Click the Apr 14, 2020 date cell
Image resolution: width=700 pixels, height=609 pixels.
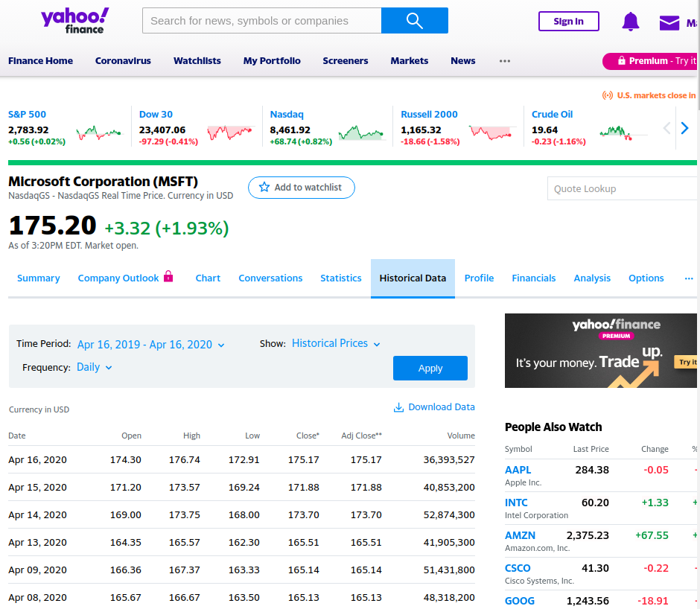point(37,514)
